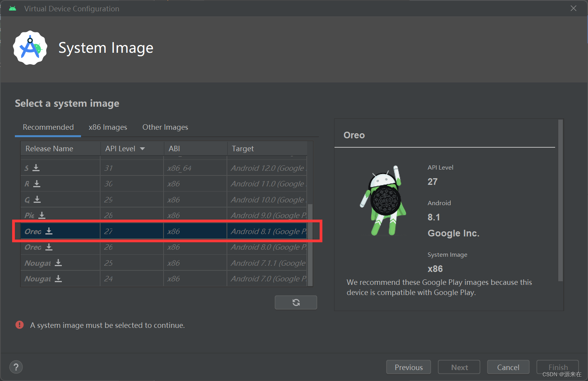Download the Oreo API 26 system image
This screenshot has height=381, width=588.
pyautogui.click(x=49, y=247)
